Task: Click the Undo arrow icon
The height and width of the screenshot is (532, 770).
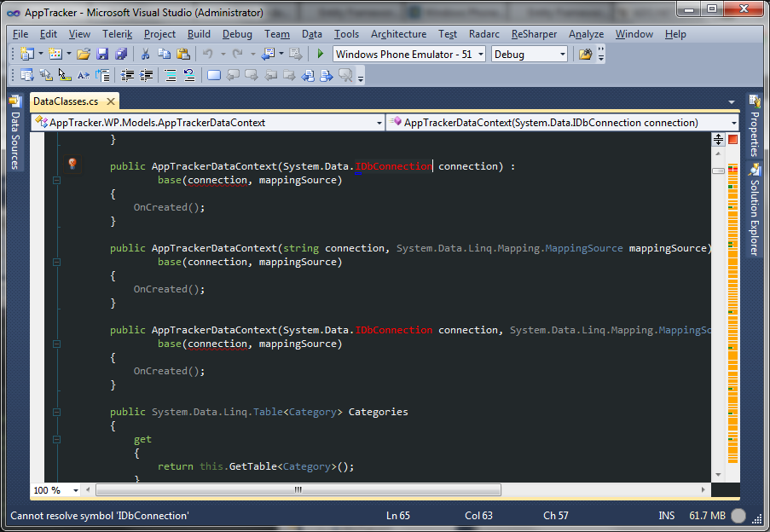Action: pyautogui.click(x=208, y=54)
